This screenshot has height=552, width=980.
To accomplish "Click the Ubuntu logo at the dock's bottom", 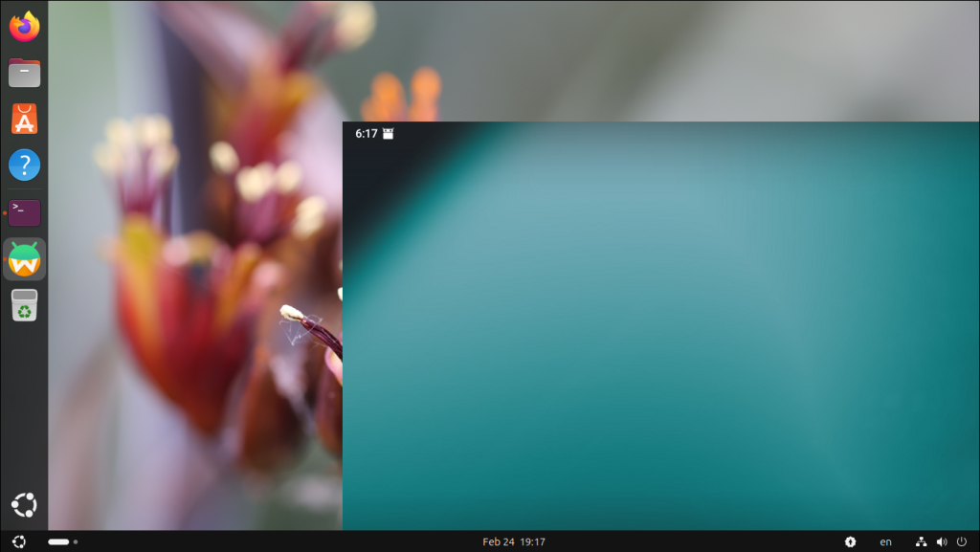I will click(x=24, y=504).
